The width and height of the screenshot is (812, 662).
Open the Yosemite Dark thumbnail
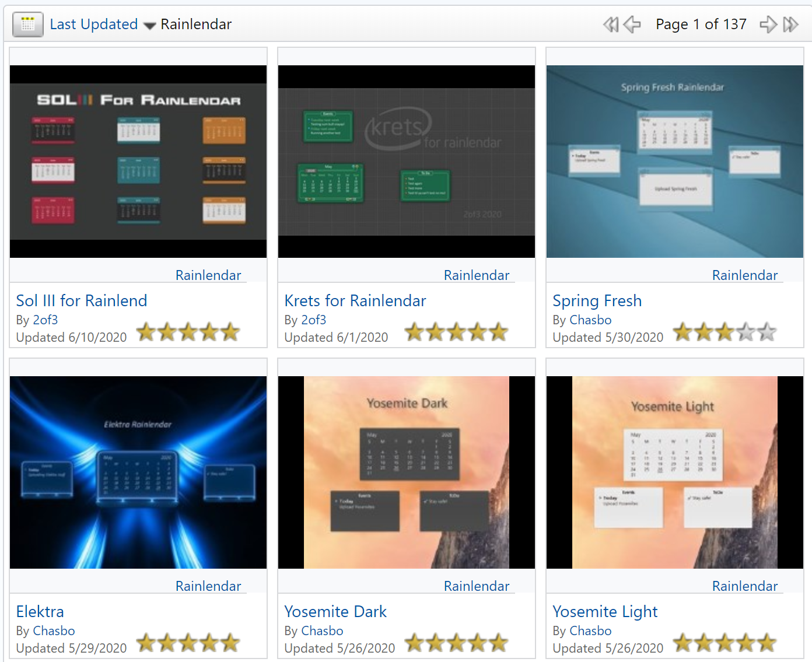(407, 472)
